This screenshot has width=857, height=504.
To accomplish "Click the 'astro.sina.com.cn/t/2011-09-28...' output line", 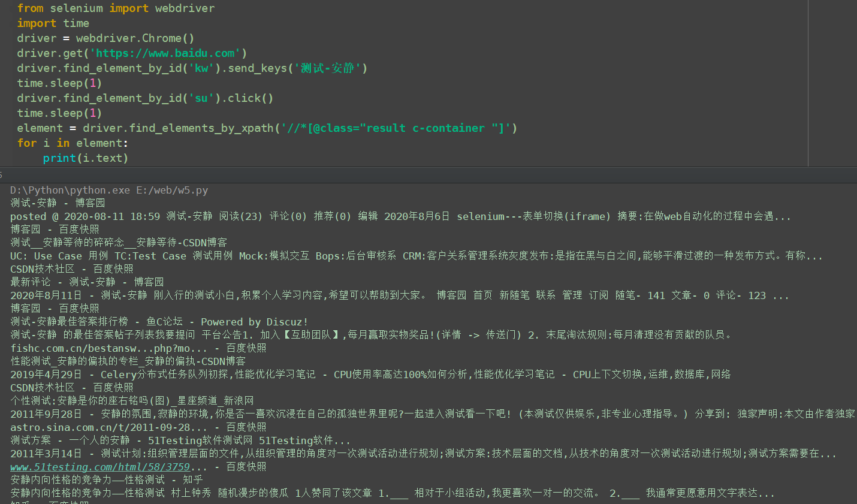I will (138, 427).
